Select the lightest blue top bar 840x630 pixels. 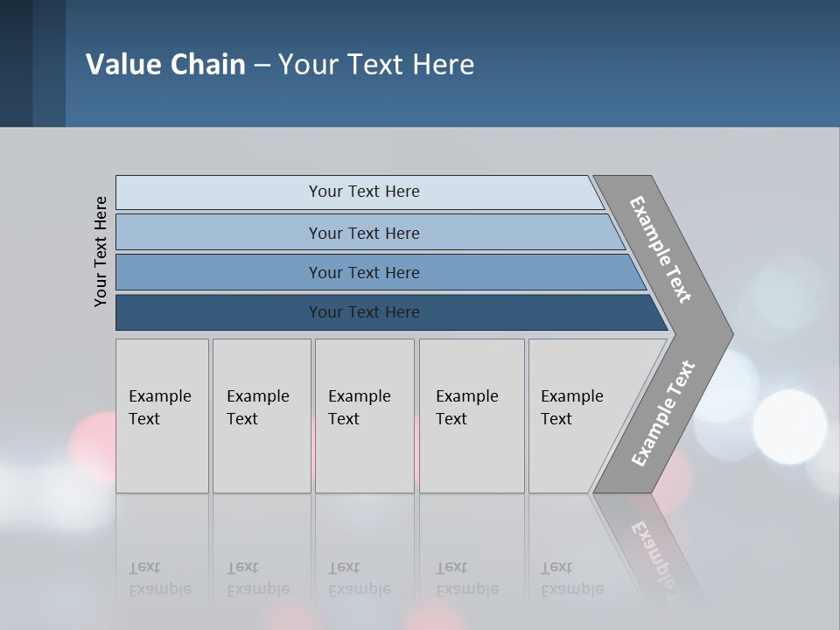pyautogui.click(x=360, y=192)
